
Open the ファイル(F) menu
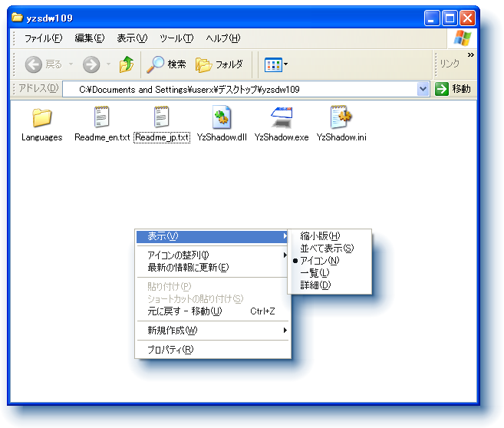43,38
